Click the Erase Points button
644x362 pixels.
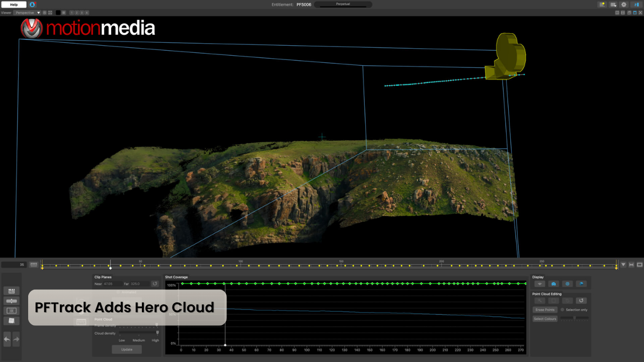545,310
